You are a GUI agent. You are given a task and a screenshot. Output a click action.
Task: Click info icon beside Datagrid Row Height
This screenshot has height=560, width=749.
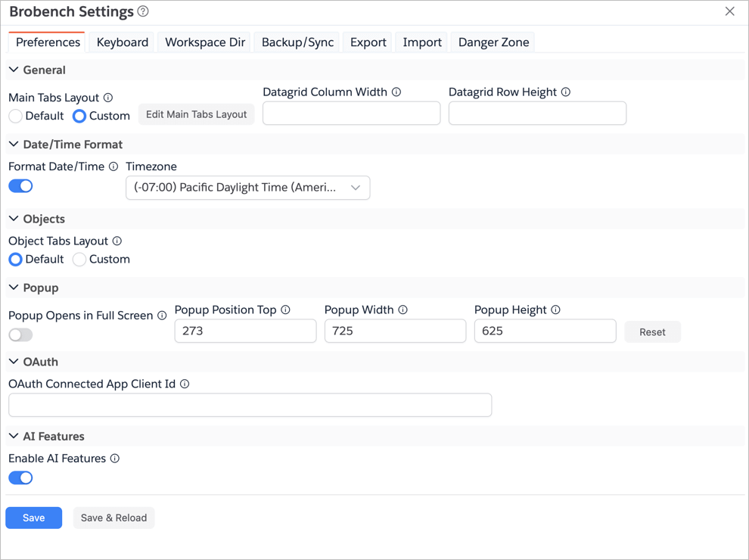[566, 92]
